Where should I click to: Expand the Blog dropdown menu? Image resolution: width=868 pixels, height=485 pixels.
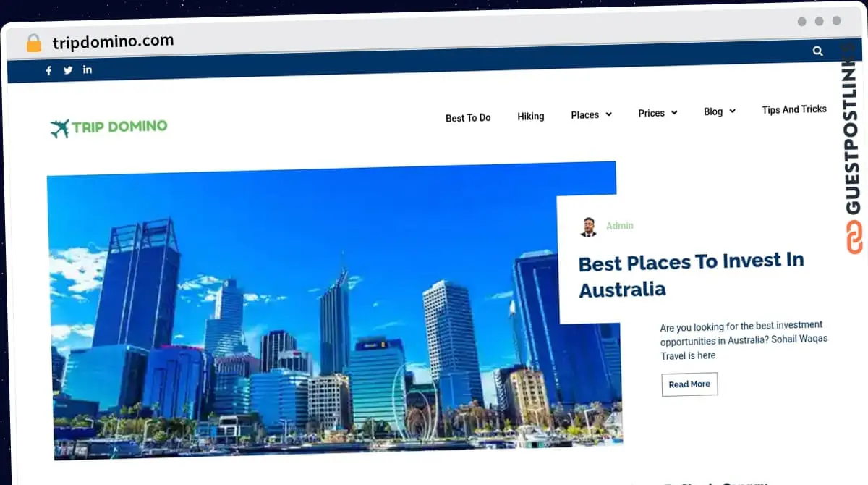tap(719, 111)
